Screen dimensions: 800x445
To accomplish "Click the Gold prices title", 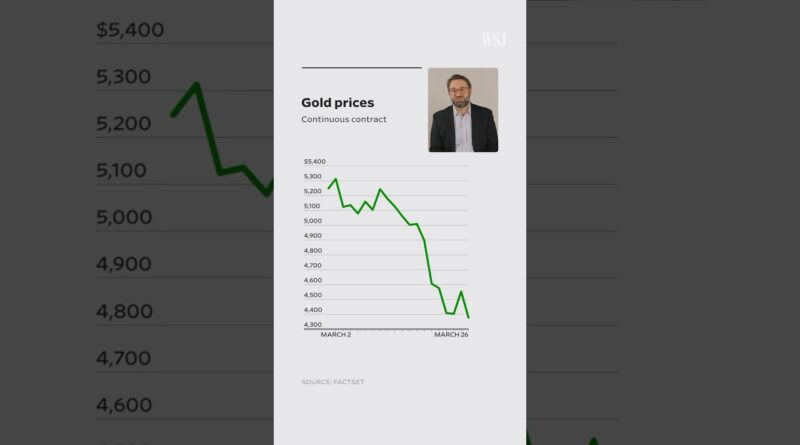I will click(338, 102).
